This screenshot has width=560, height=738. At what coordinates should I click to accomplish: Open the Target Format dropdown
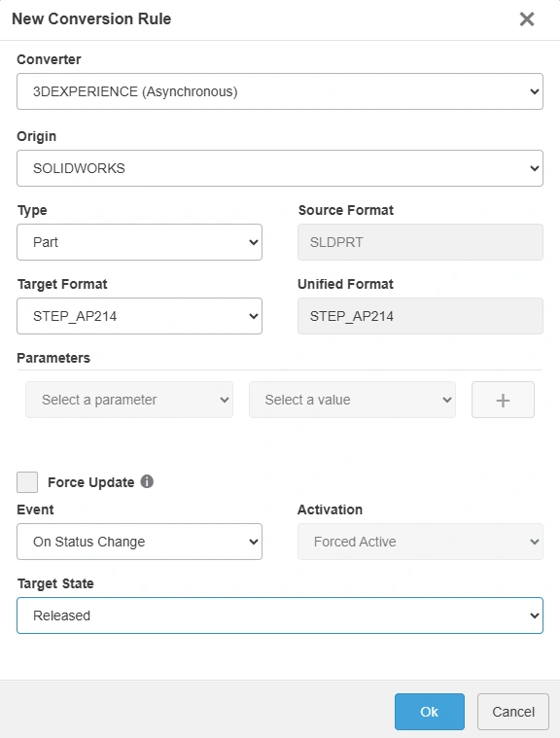click(x=139, y=316)
